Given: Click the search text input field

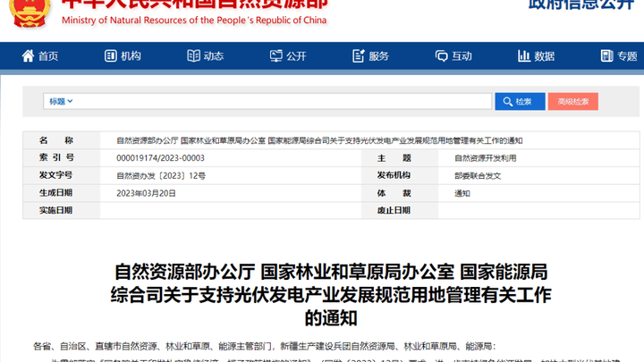Looking at the screenshot, I should [267, 101].
